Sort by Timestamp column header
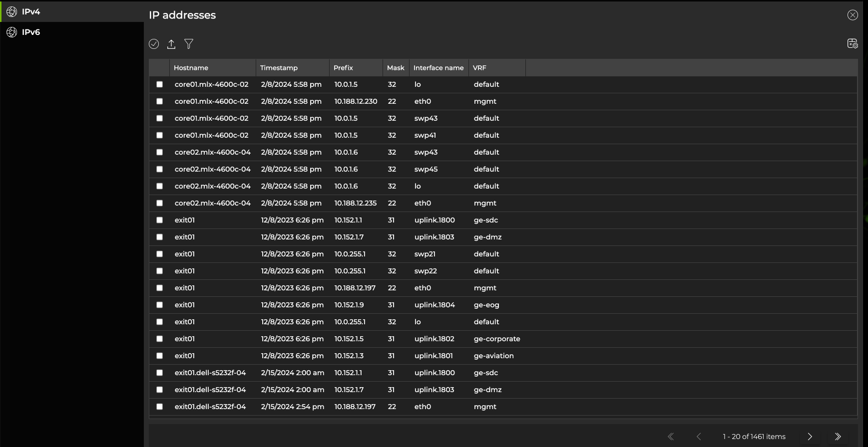Image resolution: width=868 pixels, height=447 pixels. point(279,68)
